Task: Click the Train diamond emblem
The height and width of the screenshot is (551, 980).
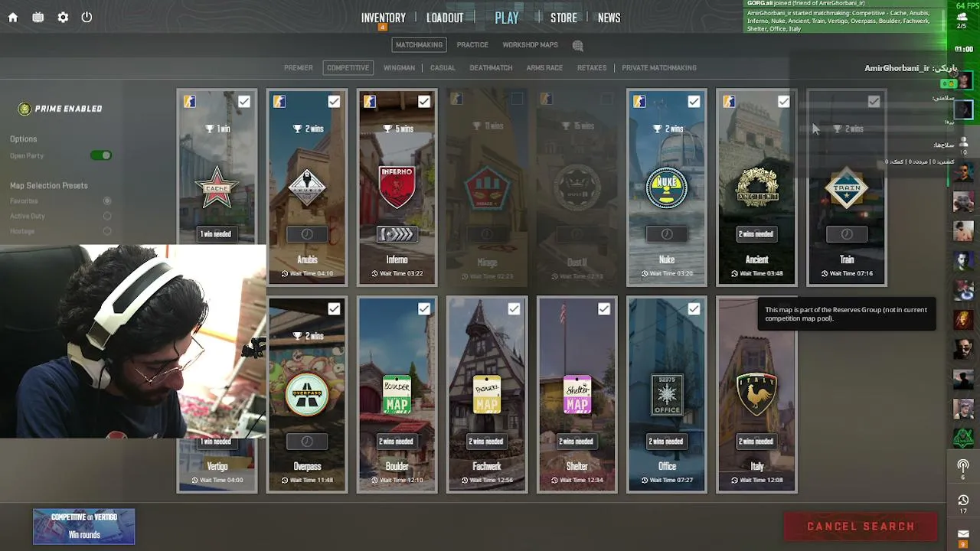Action: pyautogui.click(x=847, y=187)
